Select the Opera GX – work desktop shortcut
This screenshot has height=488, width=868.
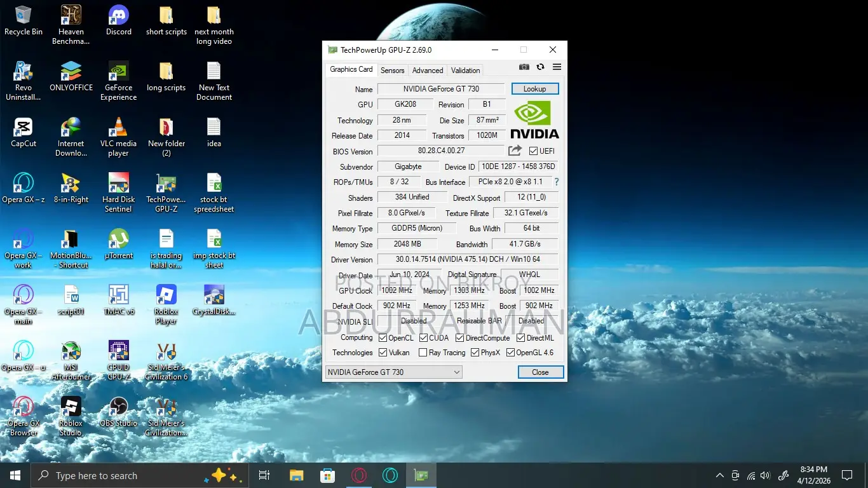tap(24, 248)
